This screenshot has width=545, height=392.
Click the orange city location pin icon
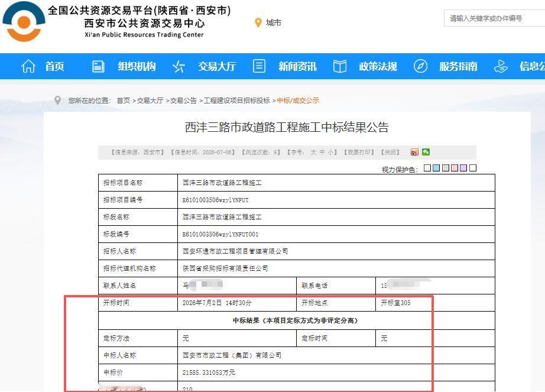point(258,22)
